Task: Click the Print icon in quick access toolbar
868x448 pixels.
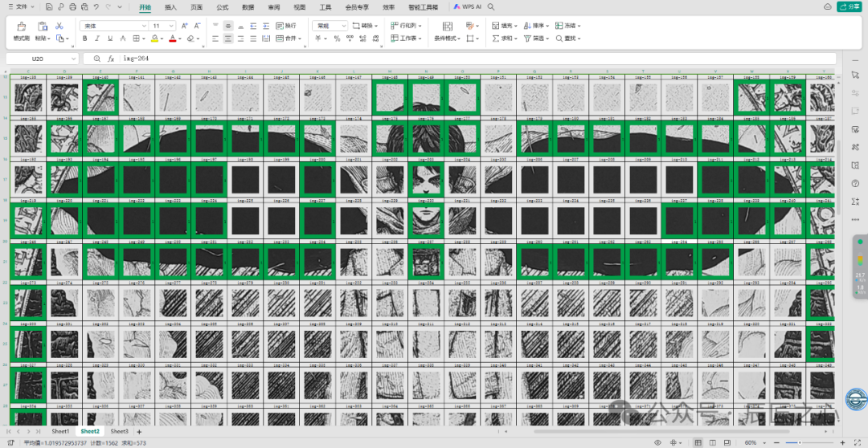Action: pyautogui.click(x=72, y=7)
